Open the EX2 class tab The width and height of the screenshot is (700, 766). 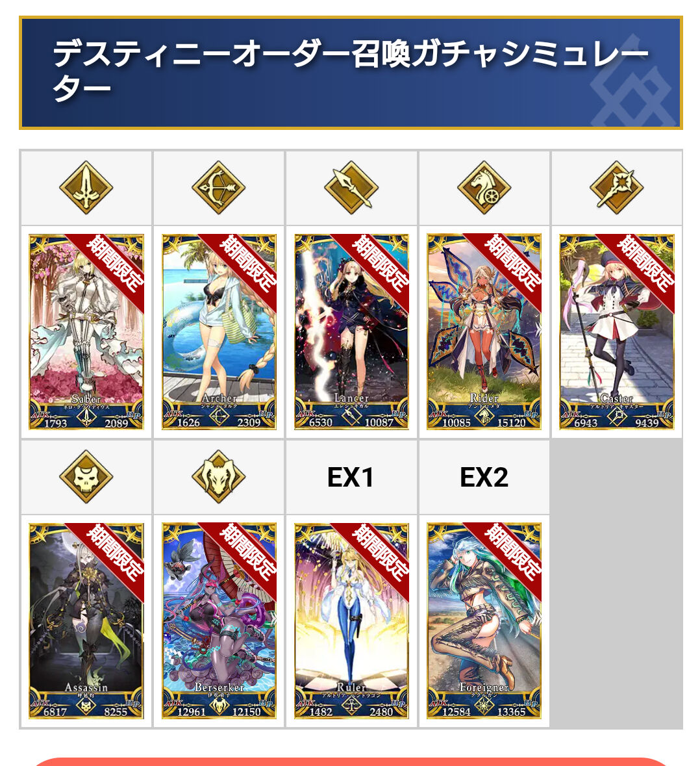click(x=484, y=478)
